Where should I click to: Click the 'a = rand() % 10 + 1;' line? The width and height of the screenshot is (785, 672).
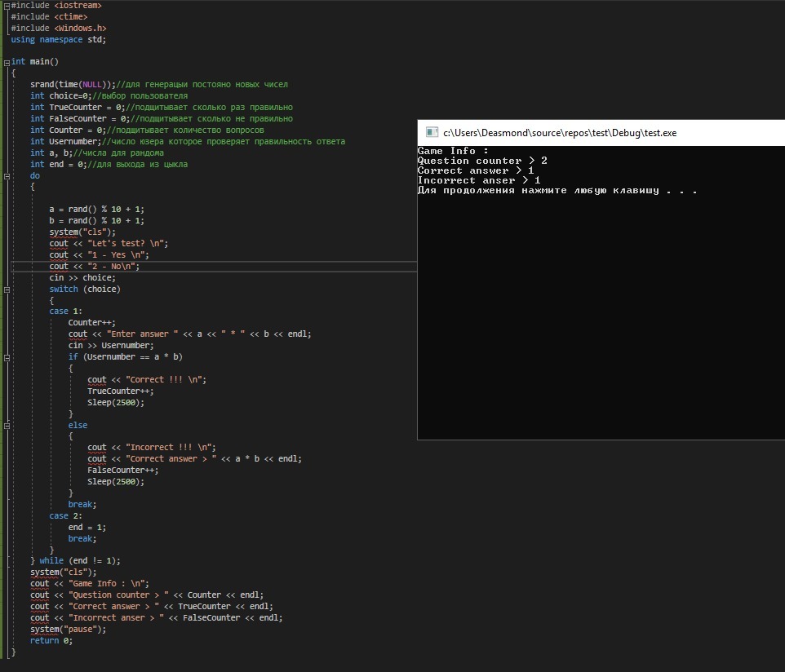click(96, 209)
